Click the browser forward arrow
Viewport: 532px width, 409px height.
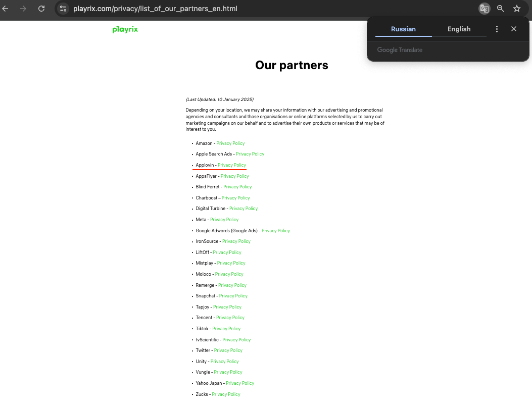tap(23, 9)
